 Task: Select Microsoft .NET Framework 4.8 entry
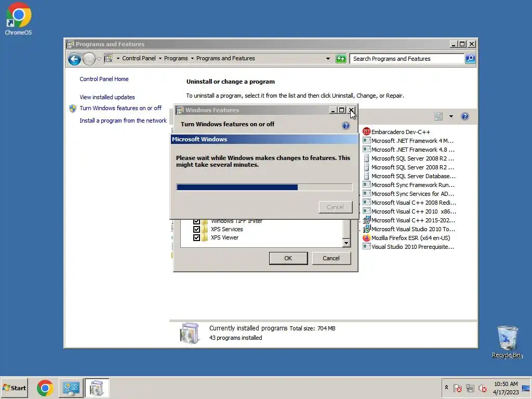click(x=409, y=150)
